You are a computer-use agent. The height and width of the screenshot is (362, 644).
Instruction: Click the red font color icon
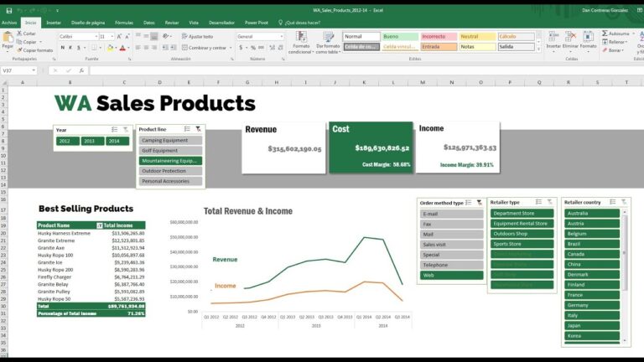click(x=122, y=48)
